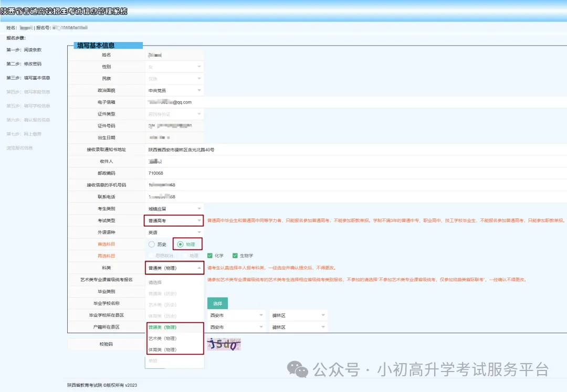The width and height of the screenshot is (567, 392).
Task: Click the 陕西省教育考试院 copyright footer text
Action: (x=102, y=385)
